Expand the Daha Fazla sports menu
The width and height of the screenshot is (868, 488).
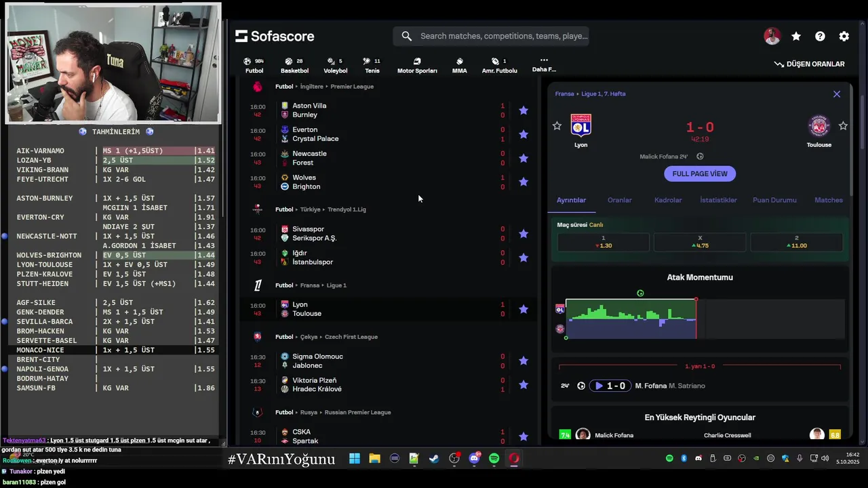(x=544, y=64)
